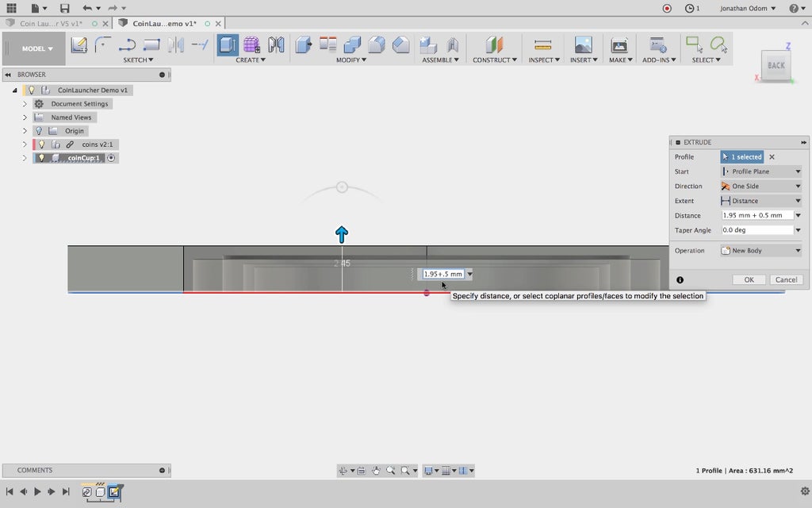
Task: Select the sketch Arc tool
Action: [102, 44]
